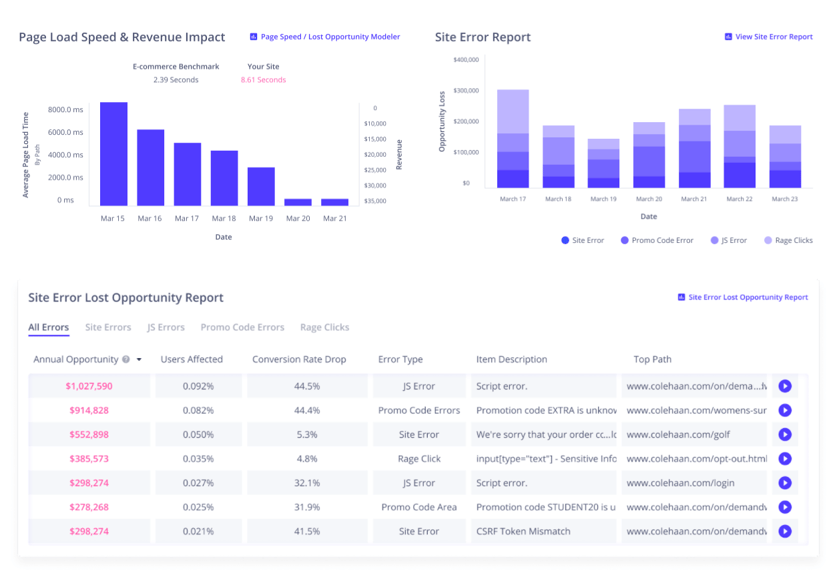Image resolution: width=837 pixels, height=571 pixels.
Task: Click the Annual Opportunity help icon
Action: coord(126,359)
